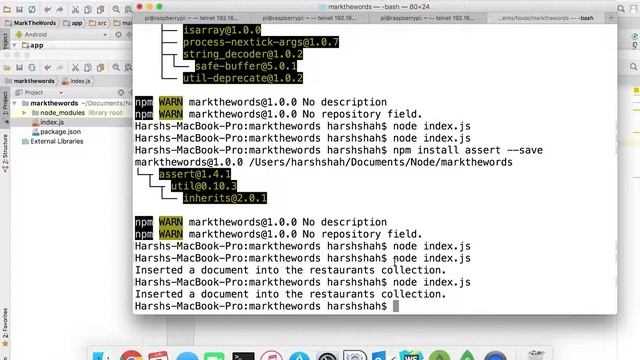
Task: Click Sync icon in Android Studio toolbar
Action: pyautogui.click(x=32, y=9)
